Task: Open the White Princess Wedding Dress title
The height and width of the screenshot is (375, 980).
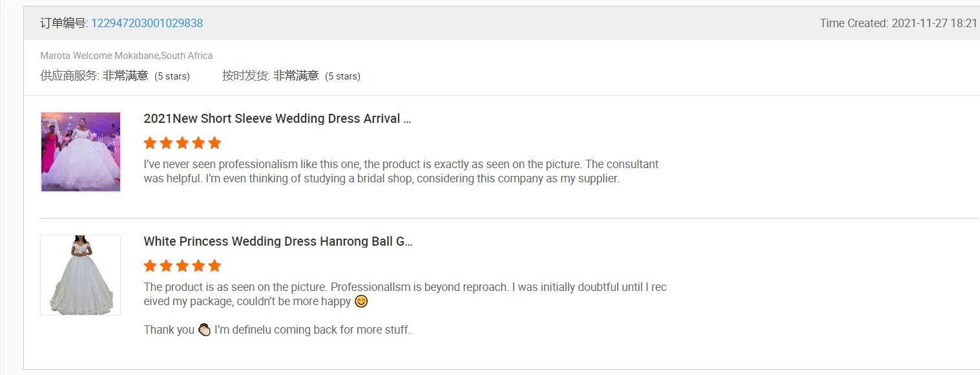Action: pos(278,242)
